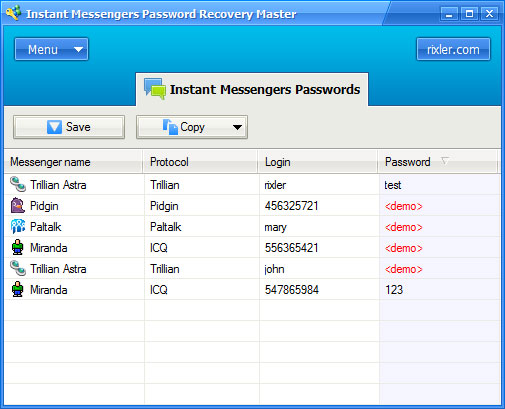The height and width of the screenshot is (409, 505).
Task: Click the chat bubbles icon on the tab
Action: pos(155,89)
